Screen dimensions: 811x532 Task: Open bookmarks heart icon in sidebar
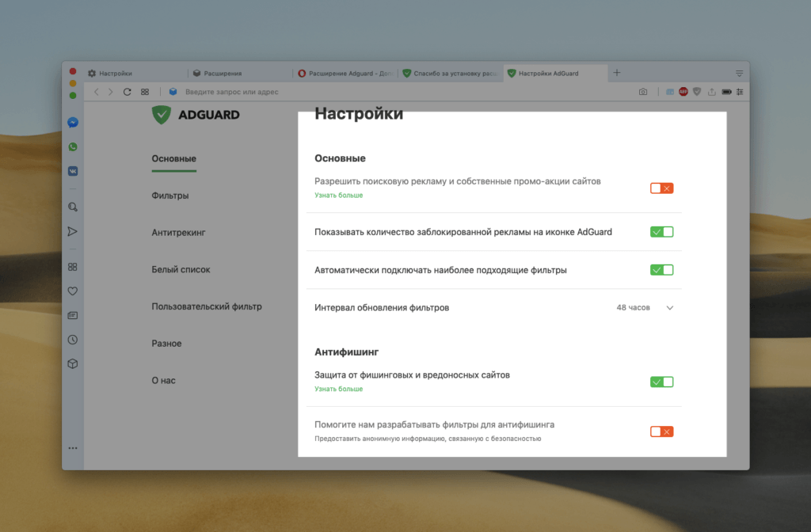click(x=72, y=291)
